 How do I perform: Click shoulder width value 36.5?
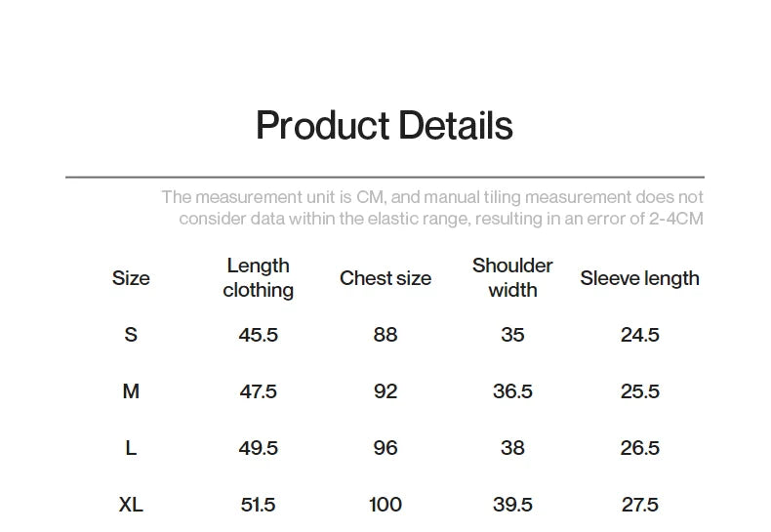(x=512, y=391)
